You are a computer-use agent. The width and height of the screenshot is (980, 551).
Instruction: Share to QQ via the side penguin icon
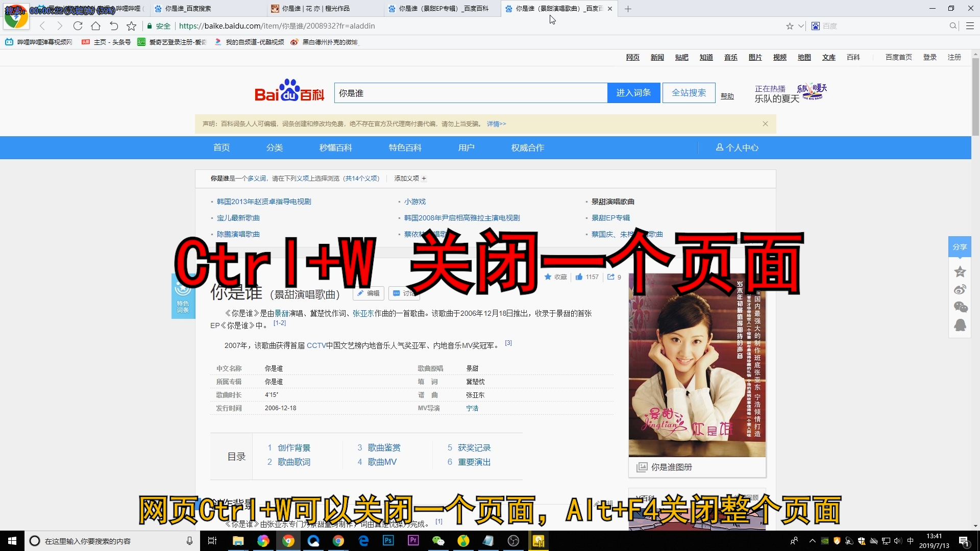960,325
